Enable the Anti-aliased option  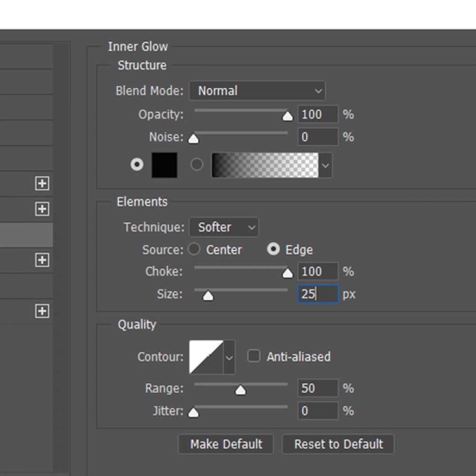tap(254, 356)
